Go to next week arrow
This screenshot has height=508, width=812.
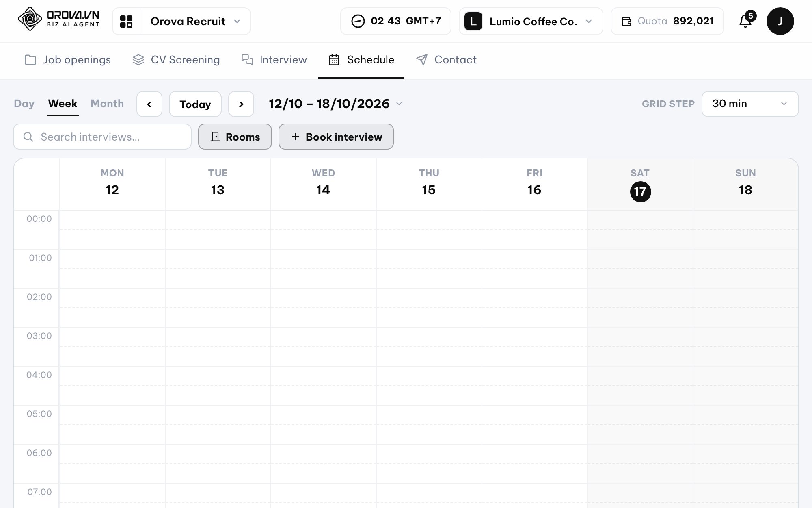[241, 104]
